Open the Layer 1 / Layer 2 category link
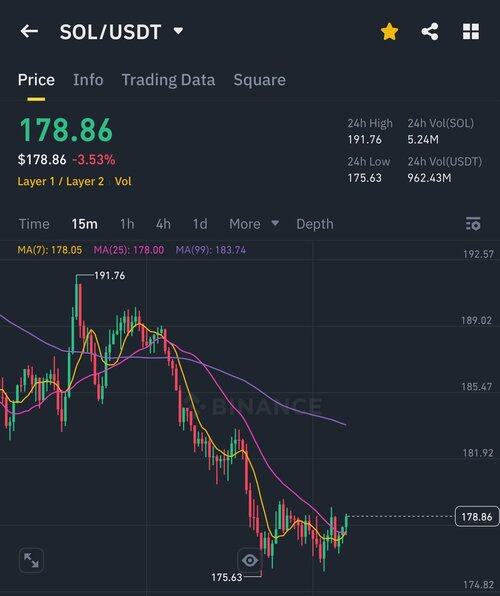 [x=60, y=181]
